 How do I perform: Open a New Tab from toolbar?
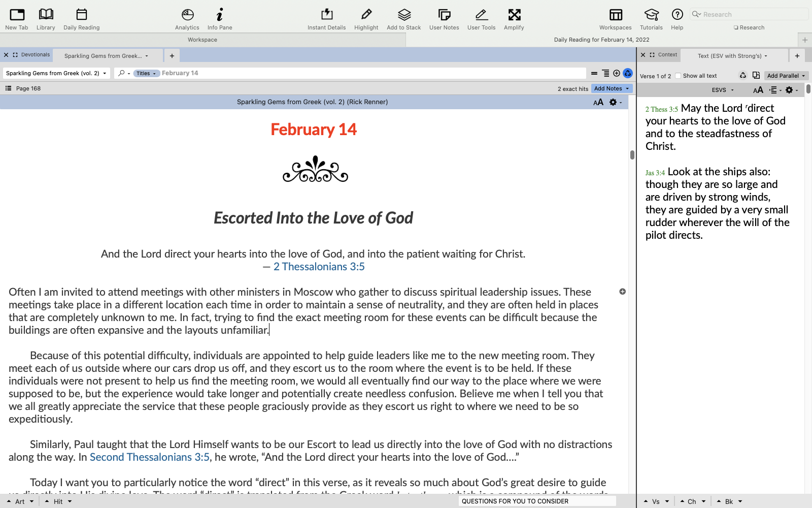[17, 19]
